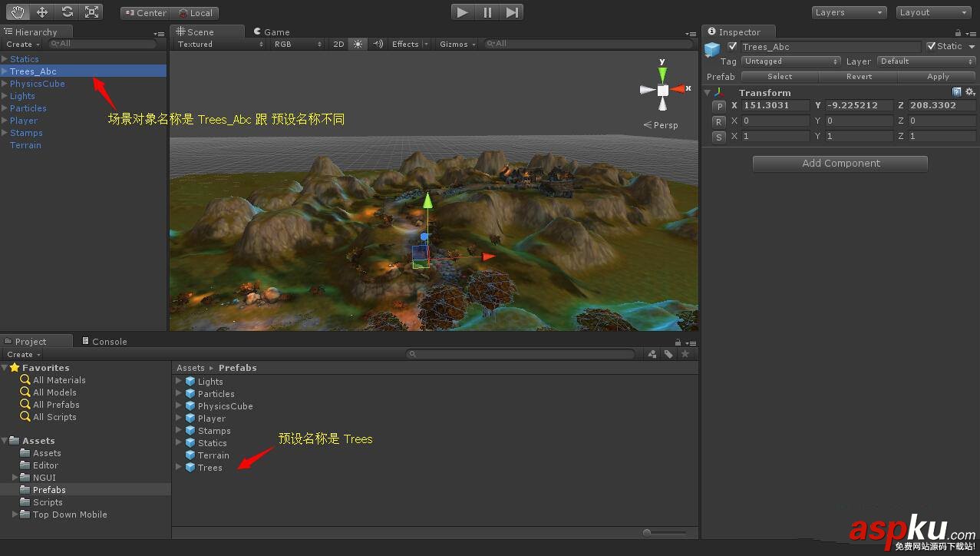The image size is (980, 556).
Task: Open Hierarchy Create dropdown
Action: pyautogui.click(x=22, y=45)
